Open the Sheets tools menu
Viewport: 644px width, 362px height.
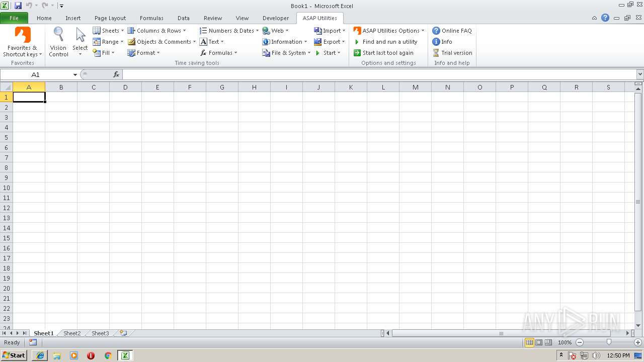(108, 31)
